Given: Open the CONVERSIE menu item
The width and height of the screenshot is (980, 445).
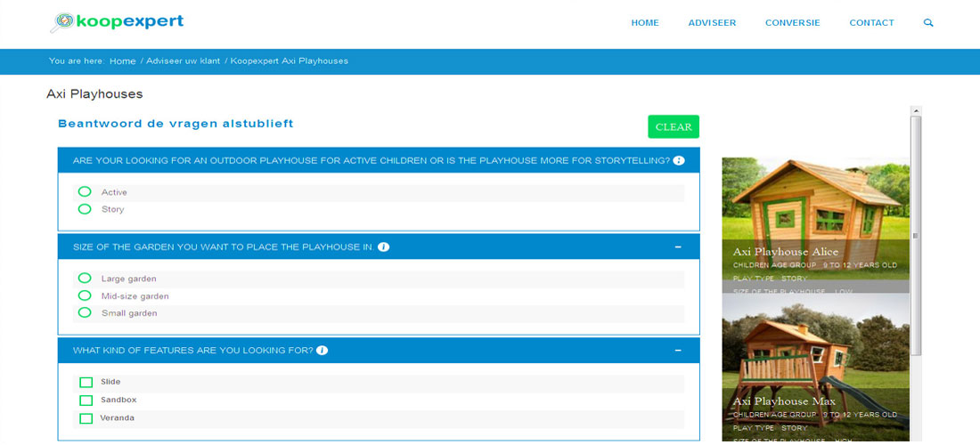Looking at the screenshot, I should click(793, 23).
